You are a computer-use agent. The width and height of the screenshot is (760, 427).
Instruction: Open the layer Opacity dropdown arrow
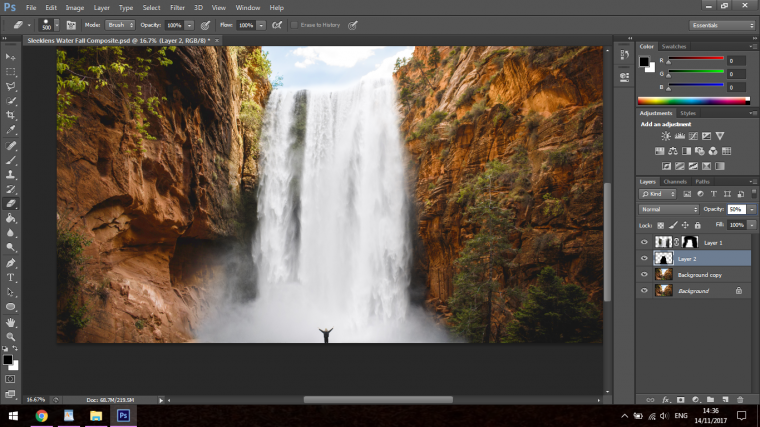point(752,209)
